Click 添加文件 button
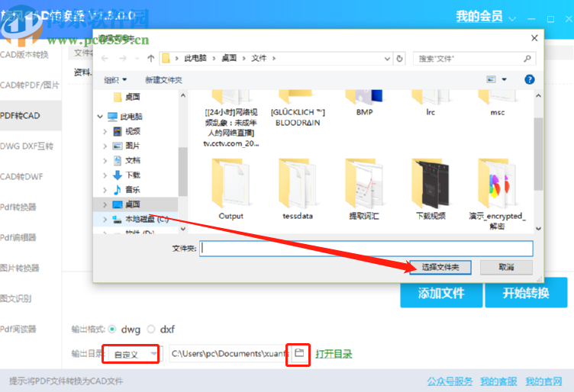Viewport: 574px width, 392px height. (x=441, y=293)
